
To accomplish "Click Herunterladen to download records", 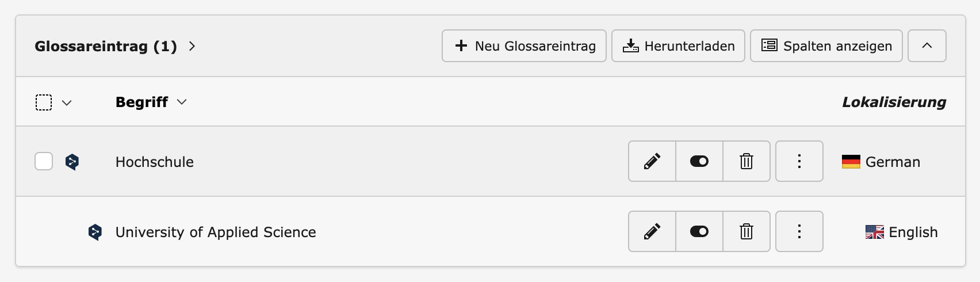I will coord(678,45).
